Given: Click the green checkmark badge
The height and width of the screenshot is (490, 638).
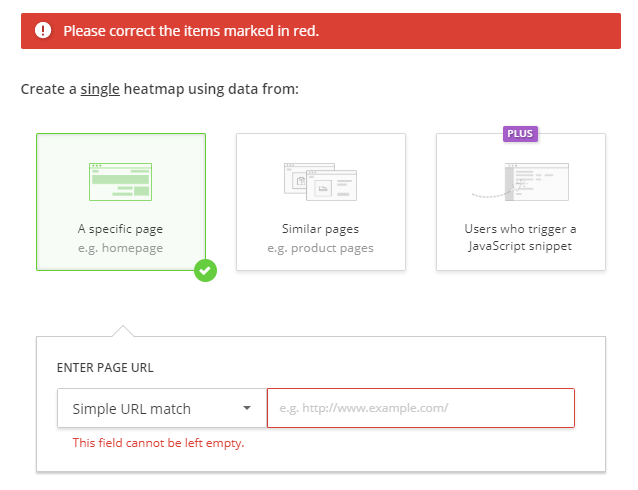Looking at the screenshot, I should 205,270.
